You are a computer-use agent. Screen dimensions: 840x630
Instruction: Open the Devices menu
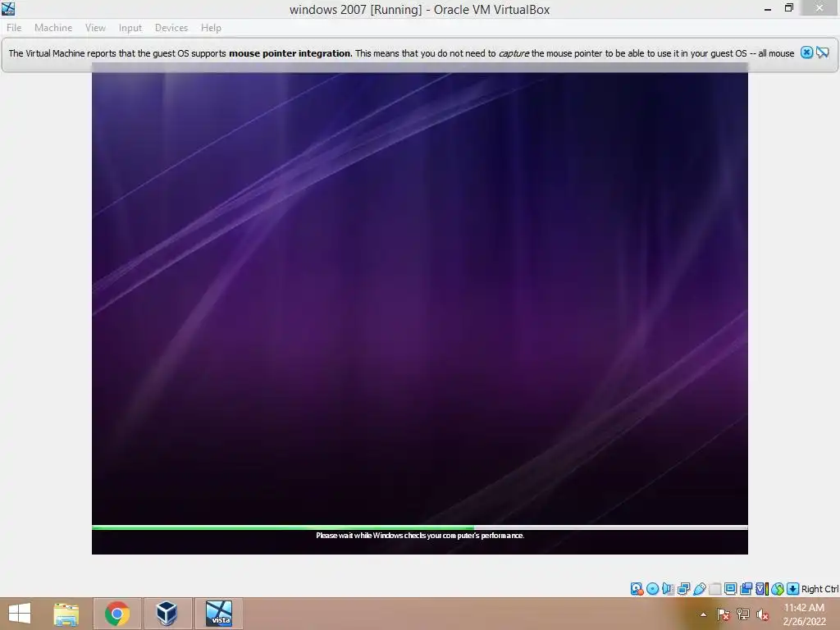pyautogui.click(x=171, y=28)
